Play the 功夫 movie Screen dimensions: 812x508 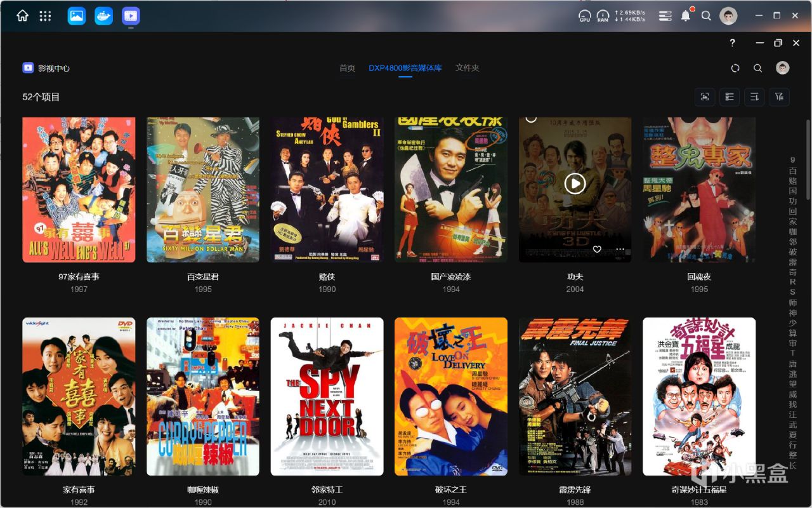(575, 184)
